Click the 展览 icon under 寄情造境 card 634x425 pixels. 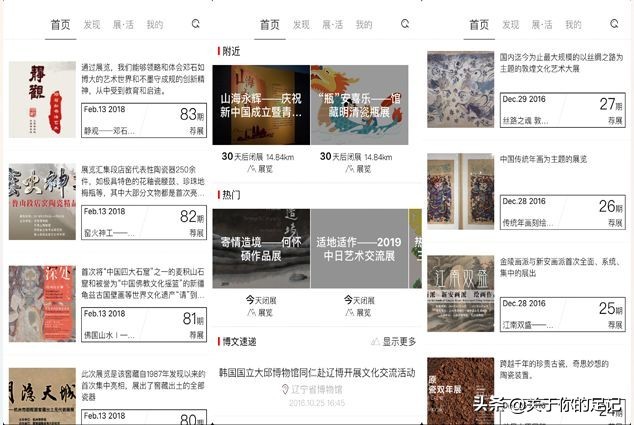click(x=252, y=312)
